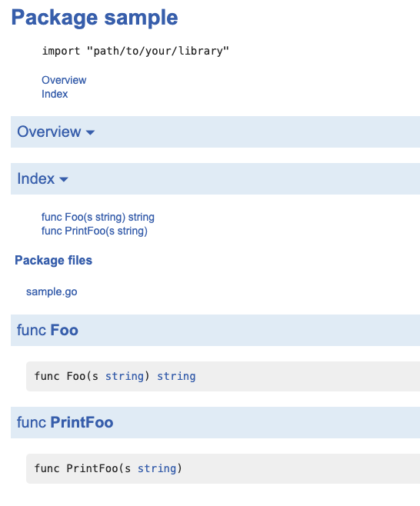Click string type in PrintFoo signature
This screenshot has width=420, height=506.
[x=157, y=468]
